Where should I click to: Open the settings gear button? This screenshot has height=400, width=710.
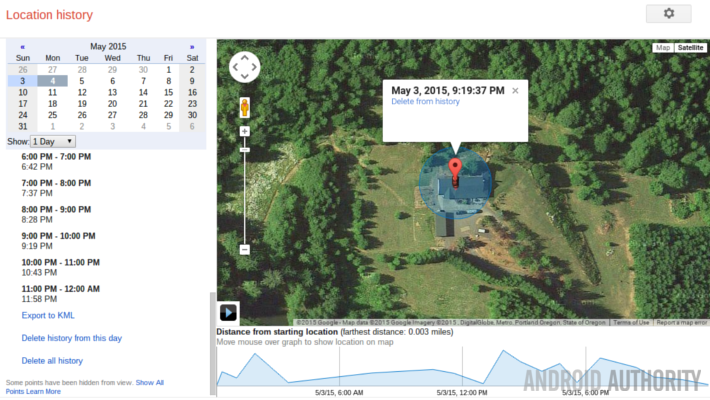668,14
